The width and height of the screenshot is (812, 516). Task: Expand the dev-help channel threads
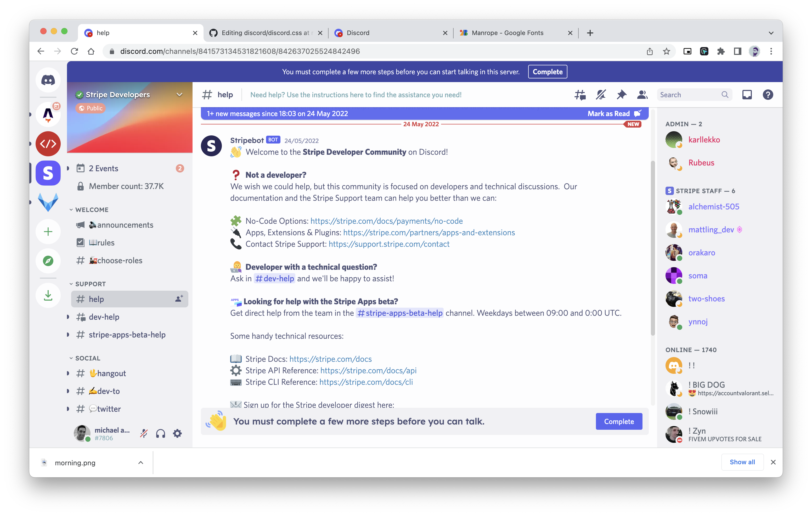click(x=68, y=317)
